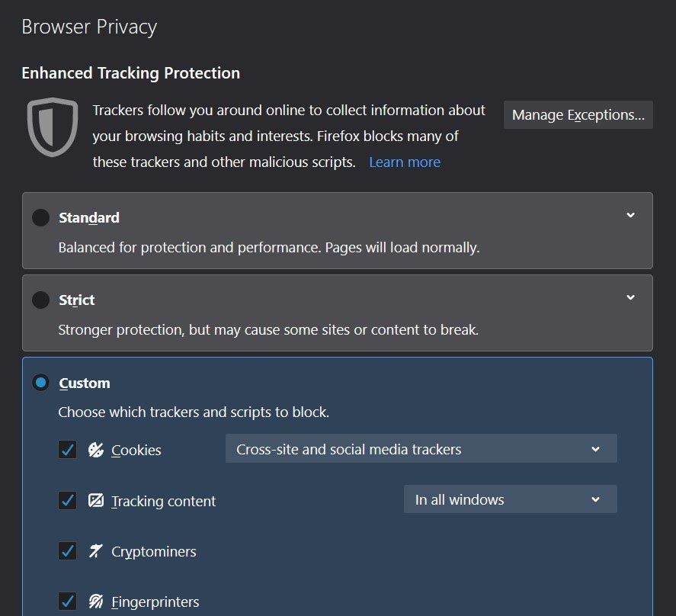
Task: Select the Custom protection radio button
Action: pos(40,383)
